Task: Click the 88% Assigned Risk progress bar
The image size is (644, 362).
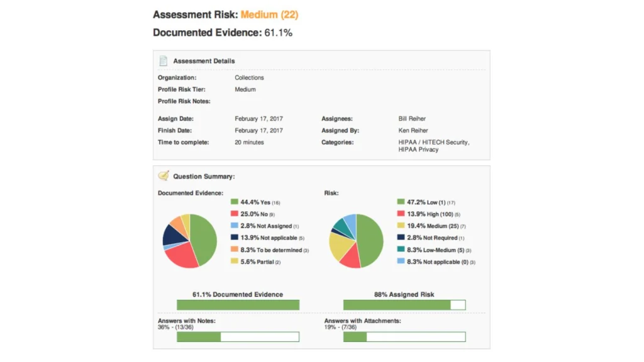Action: click(404, 305)
